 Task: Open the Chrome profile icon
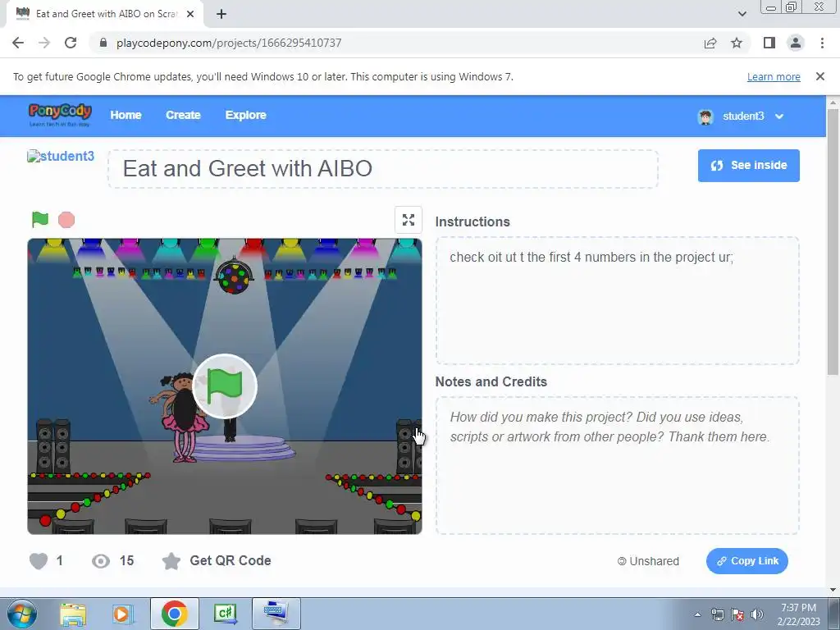point(796,43)
